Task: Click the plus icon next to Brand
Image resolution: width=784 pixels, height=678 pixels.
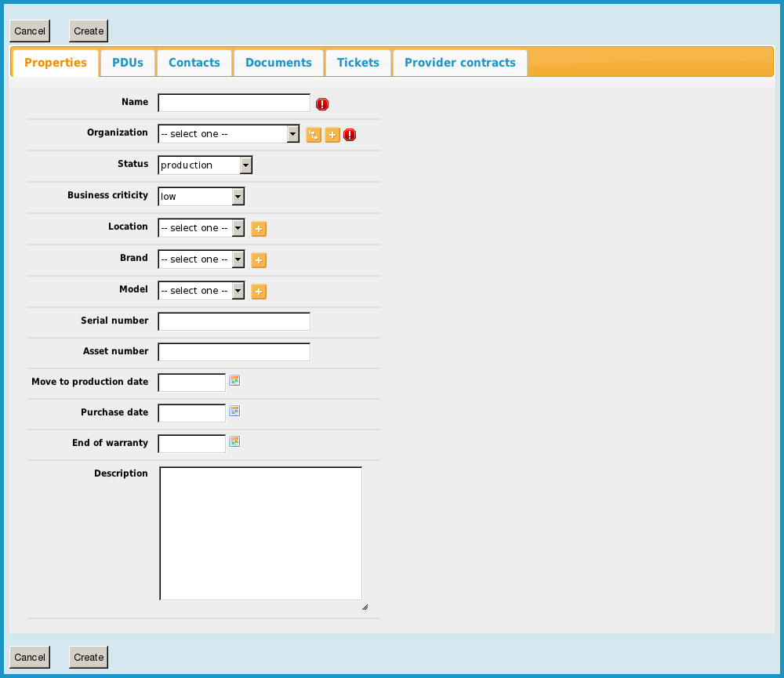Action: 259,260
